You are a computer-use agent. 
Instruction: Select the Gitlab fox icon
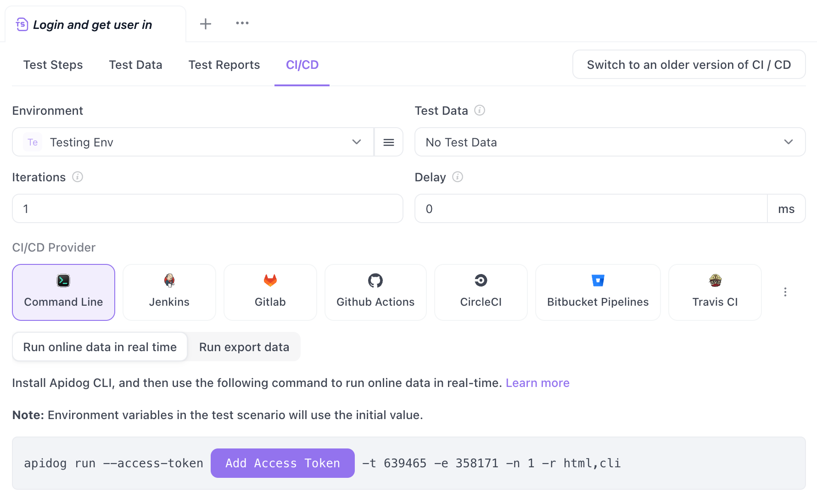click(x=270, y=280)
